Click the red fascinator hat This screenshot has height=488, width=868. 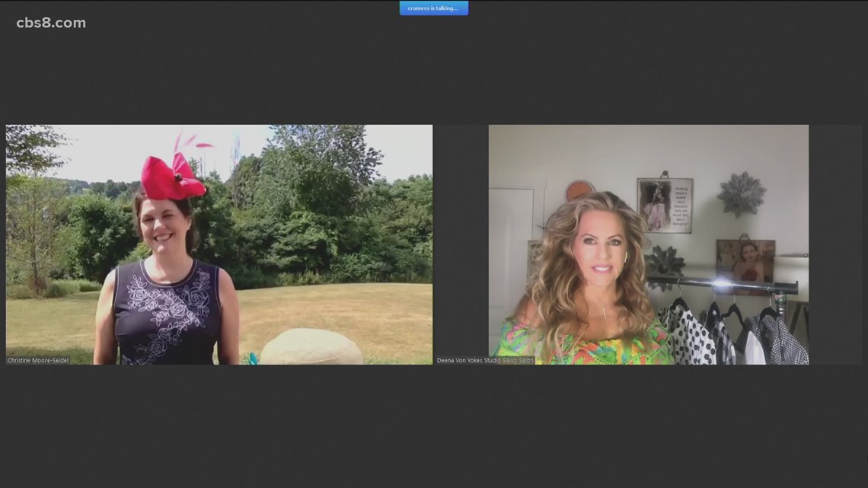[174, 177]
